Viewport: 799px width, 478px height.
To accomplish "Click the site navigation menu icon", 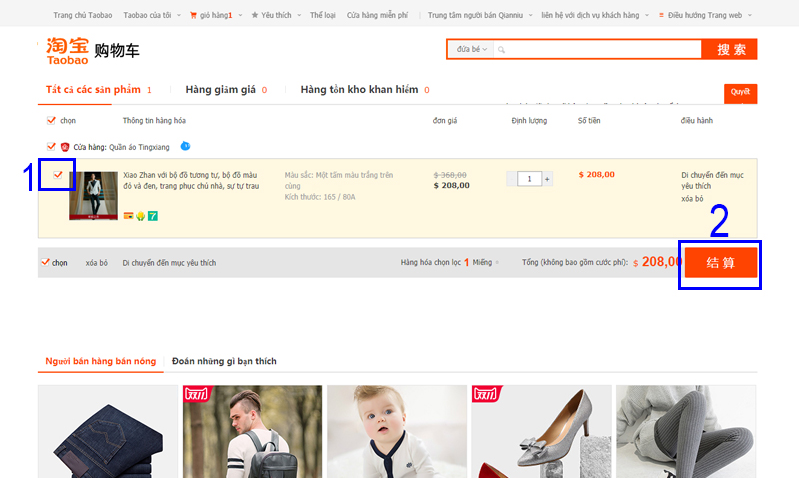I will point(661,15).
